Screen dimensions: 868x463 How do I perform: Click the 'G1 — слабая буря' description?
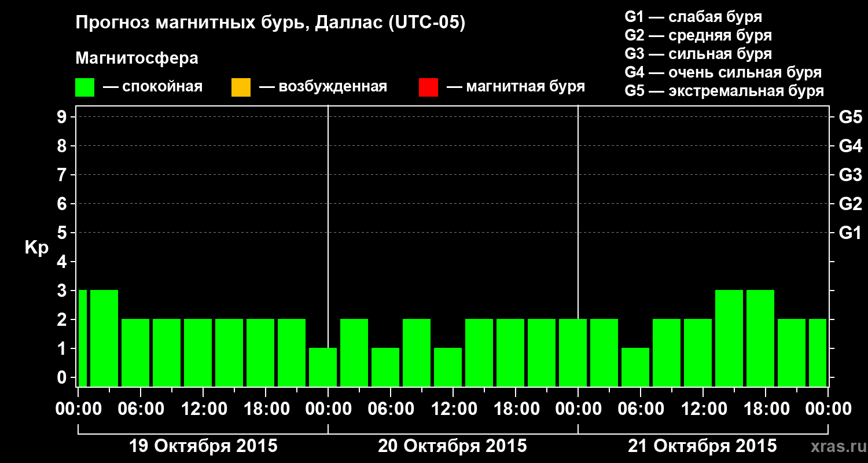click(693, 17)
